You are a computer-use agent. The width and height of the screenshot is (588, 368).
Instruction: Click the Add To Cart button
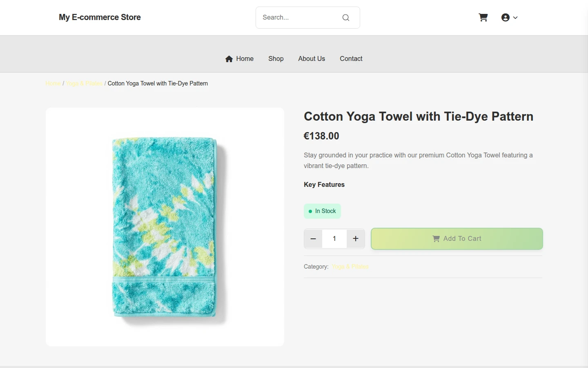coord(457,239)
